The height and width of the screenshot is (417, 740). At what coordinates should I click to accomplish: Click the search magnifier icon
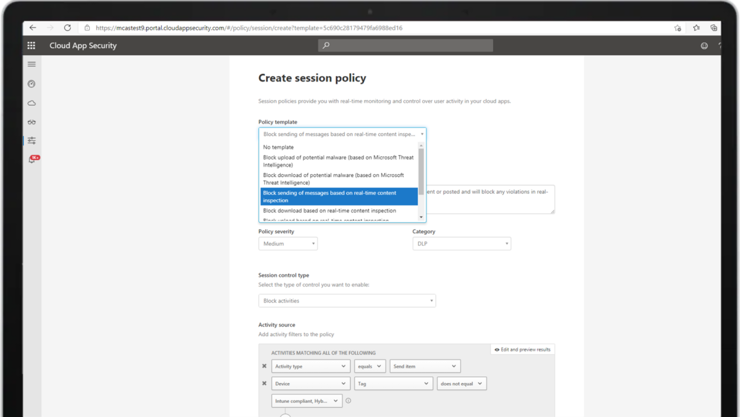pos(326,45)
